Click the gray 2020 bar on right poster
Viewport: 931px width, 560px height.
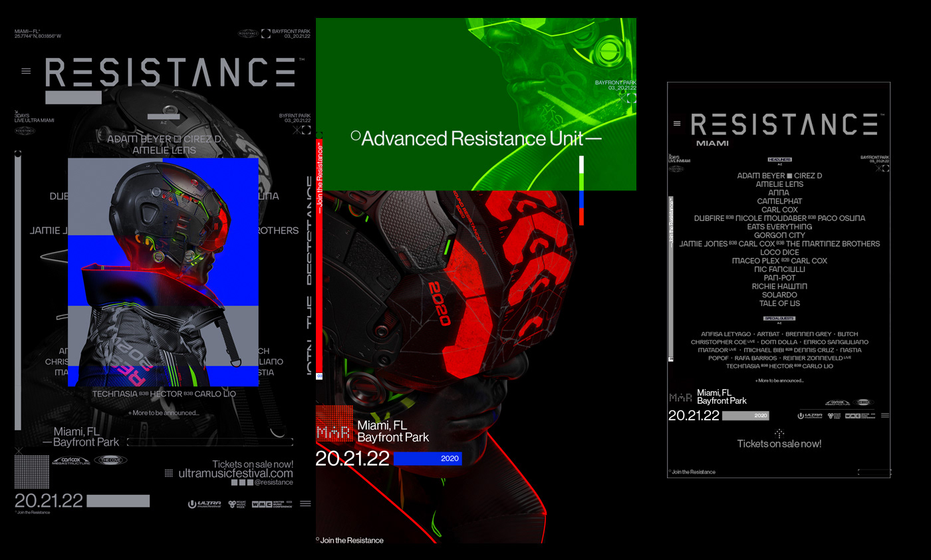click(x=745, y=416)
